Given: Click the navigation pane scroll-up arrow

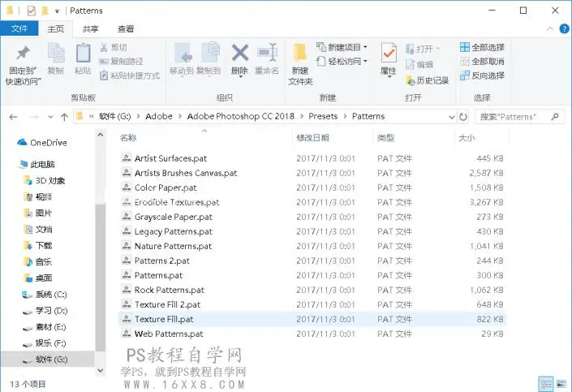Looking at the screenshot, I should 101,135.
